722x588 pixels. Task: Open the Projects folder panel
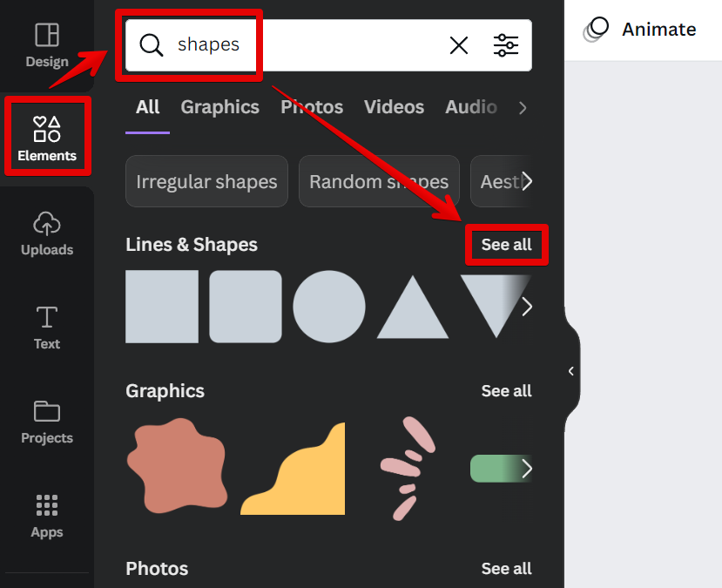[x=47, y=422]
